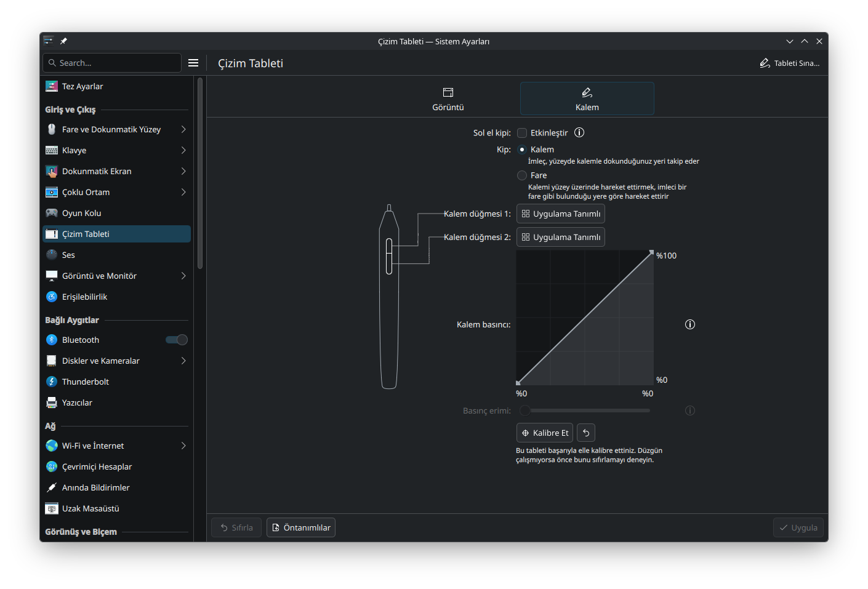
Task: Click the pen illustration side button
Action: click(x=389, y=256)
